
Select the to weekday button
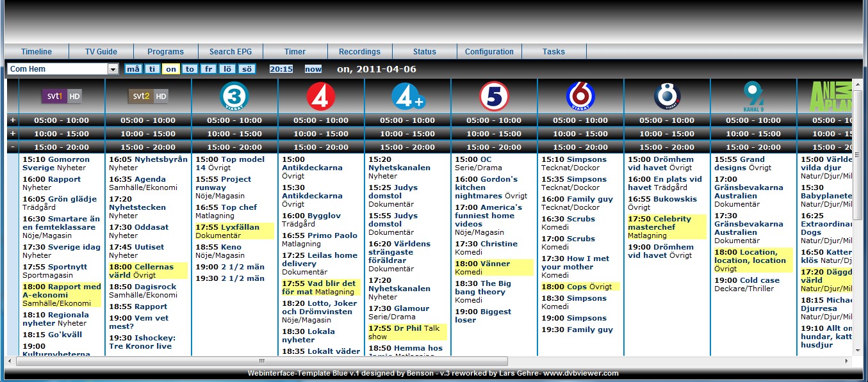coord(190,69)
